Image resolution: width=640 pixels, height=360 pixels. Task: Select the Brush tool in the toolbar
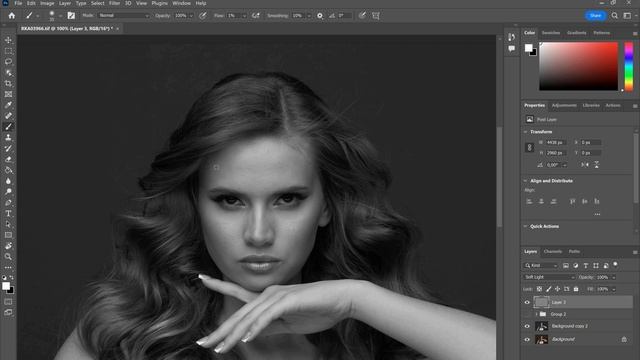pos(8,127)
